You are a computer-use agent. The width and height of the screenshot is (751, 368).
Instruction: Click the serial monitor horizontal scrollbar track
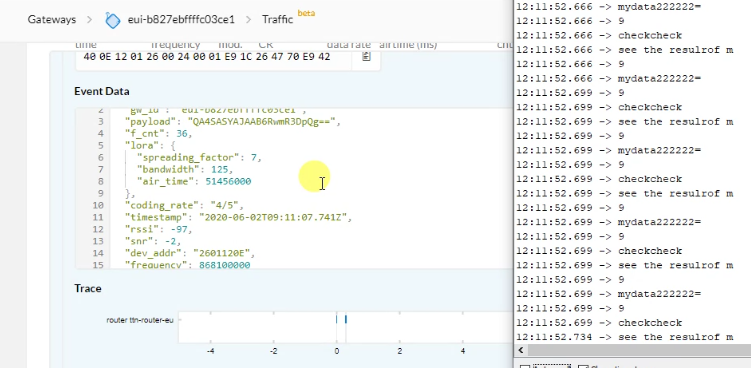point(638,350)
